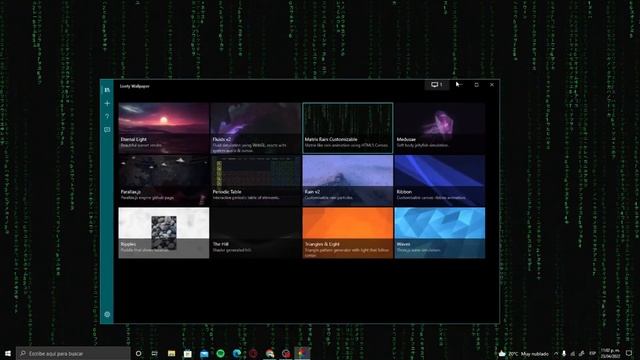Open settings gear in Lively sidebar
Image resolution: width=640 pixels, height=360 pixels.
coord(107,314)
